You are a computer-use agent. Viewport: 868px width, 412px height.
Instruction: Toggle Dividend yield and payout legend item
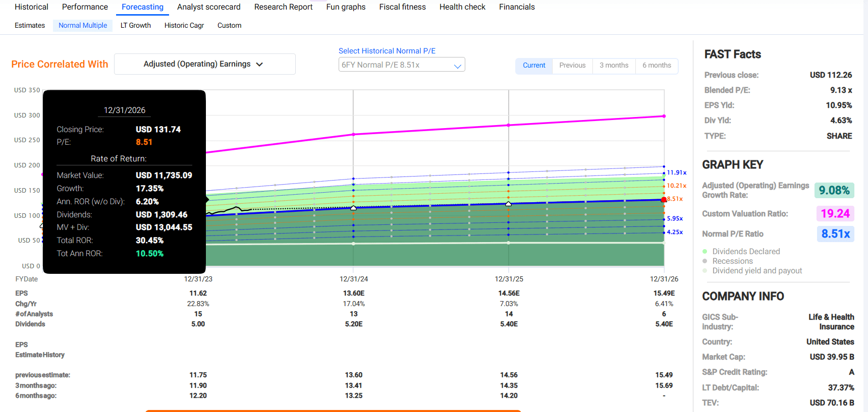click(x=757, y=271)
